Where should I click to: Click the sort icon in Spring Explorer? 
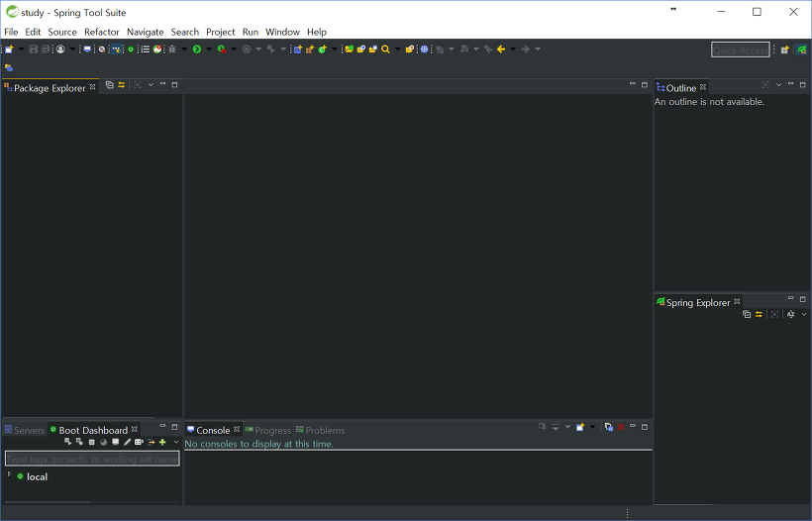tap(791, 314)
